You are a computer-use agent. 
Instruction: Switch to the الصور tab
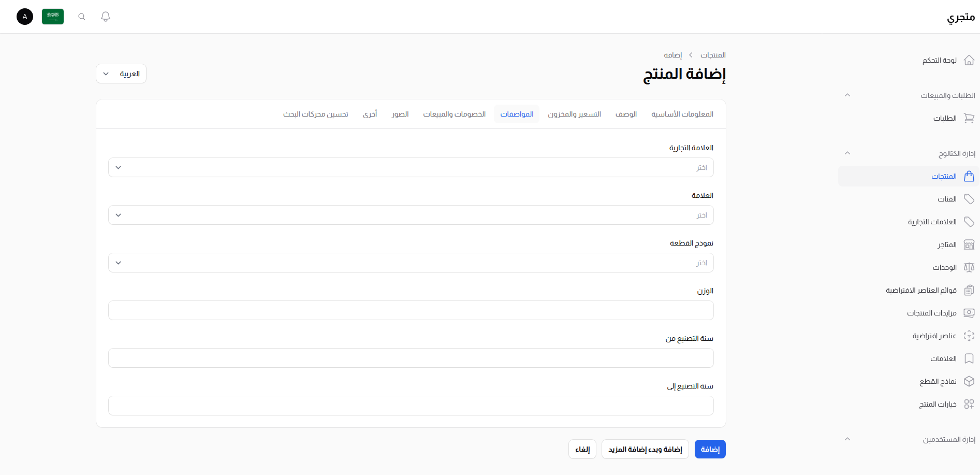[x=400, y=114]
